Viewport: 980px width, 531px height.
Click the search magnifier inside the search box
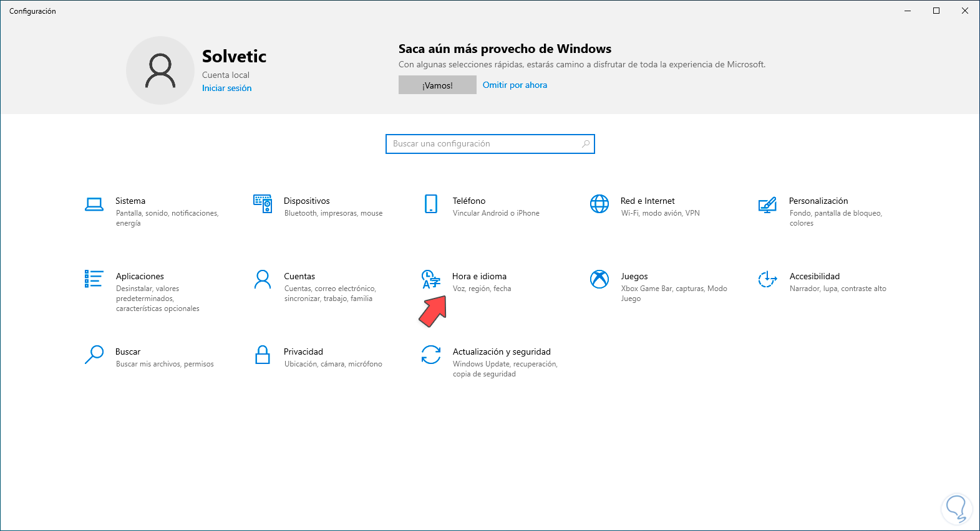586,144
